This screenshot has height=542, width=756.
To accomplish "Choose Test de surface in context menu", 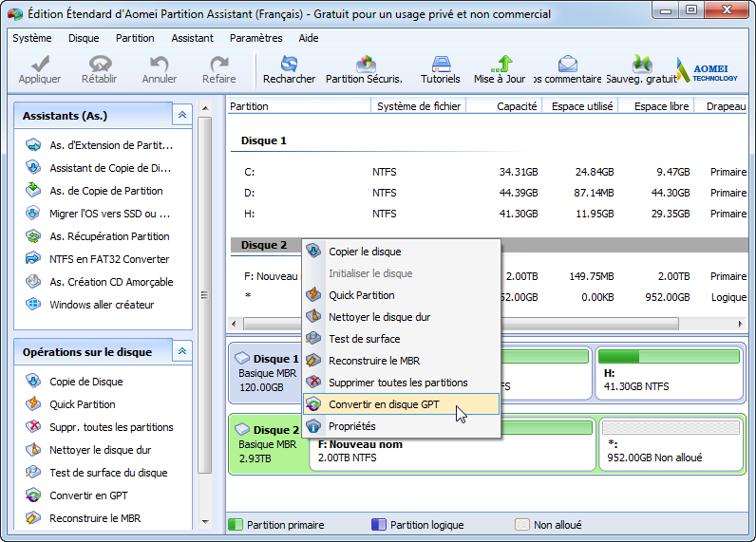I will pyautogui.click(x=401, y=339).
